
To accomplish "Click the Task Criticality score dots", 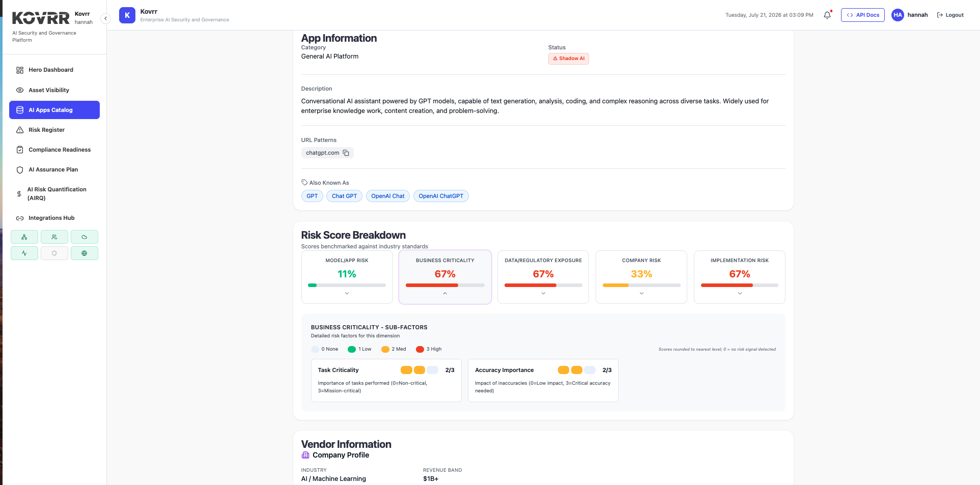I will coord(419,370).
